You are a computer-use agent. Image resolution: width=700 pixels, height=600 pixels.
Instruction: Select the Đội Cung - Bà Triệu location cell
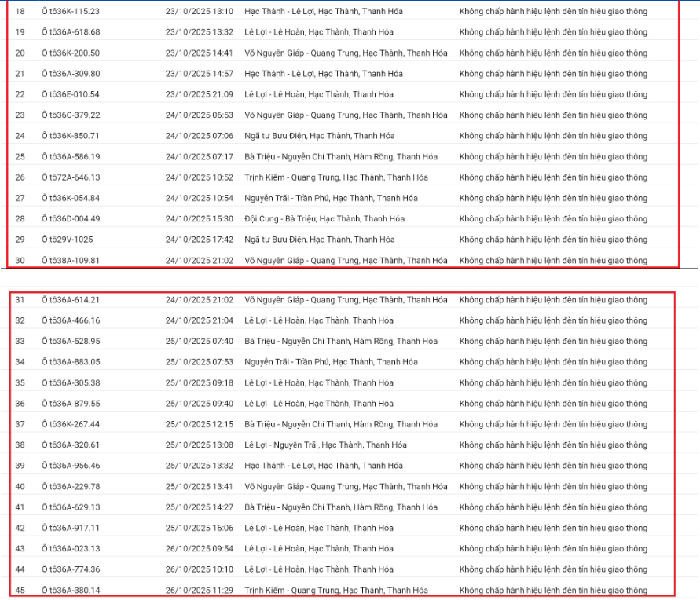pyautogui.click(x=324, y=218)
